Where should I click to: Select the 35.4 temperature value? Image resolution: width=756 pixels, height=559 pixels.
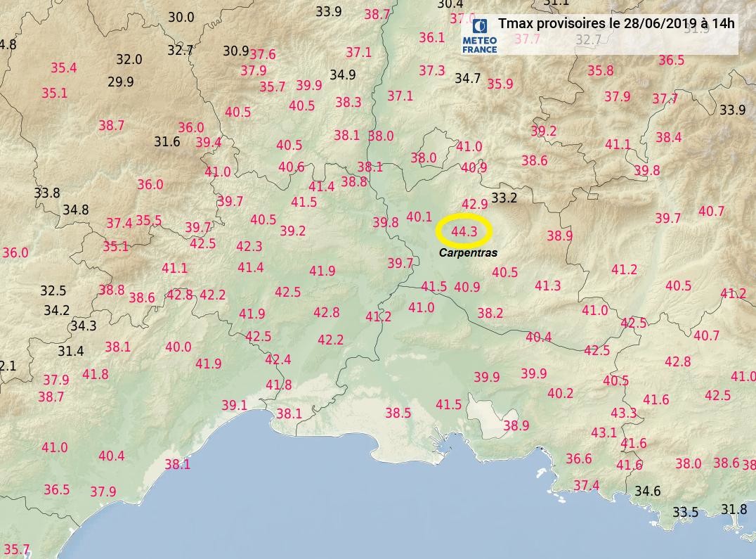(64, 68)
